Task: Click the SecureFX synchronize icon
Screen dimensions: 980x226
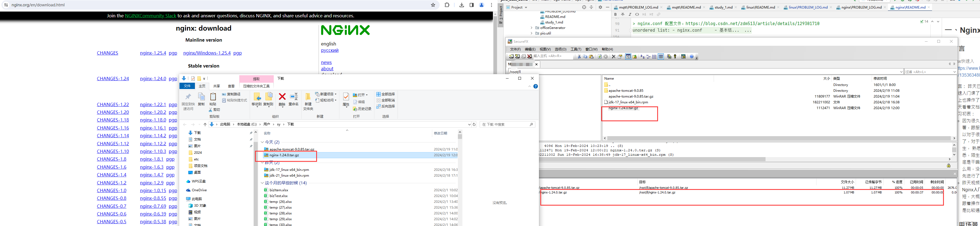Action: click(x=669, y=56)
